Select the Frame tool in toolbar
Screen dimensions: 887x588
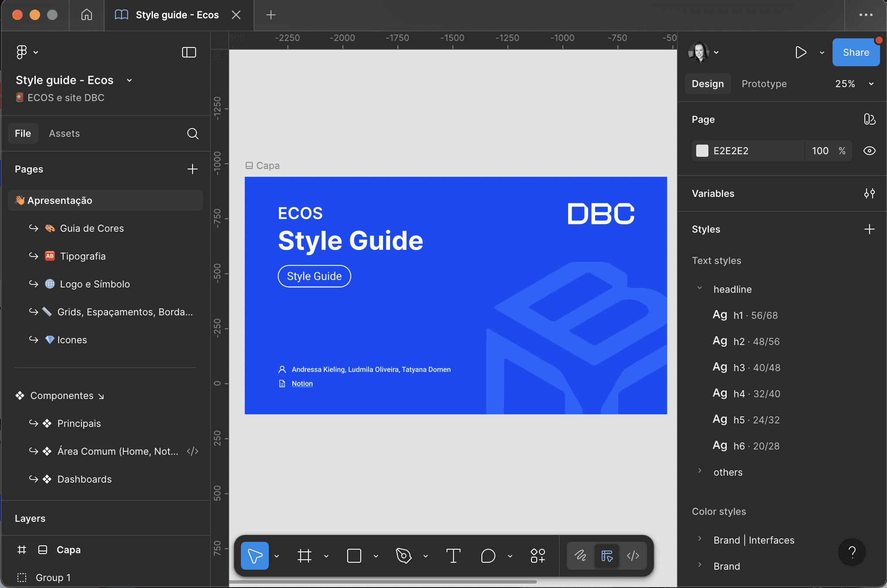click(x=305, y=556)
